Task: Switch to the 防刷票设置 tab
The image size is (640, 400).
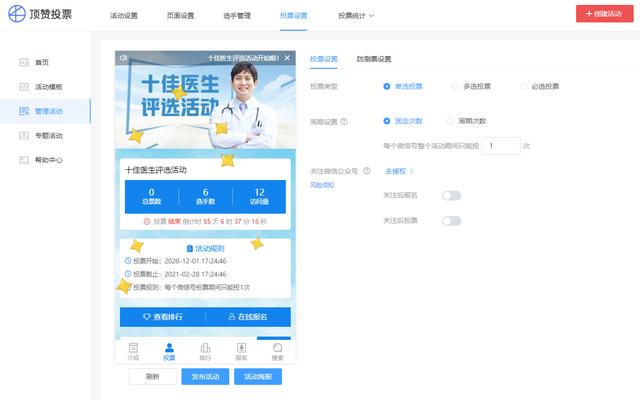Action: click(x=374, y=59)
